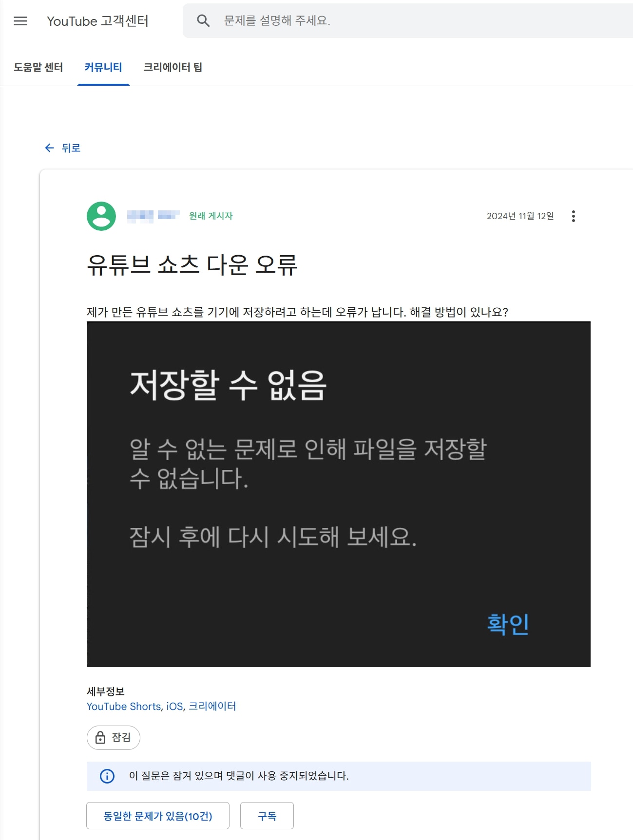The image size is (633, 840).
Task: Click the back arrow icon
Action: point(49,148)
